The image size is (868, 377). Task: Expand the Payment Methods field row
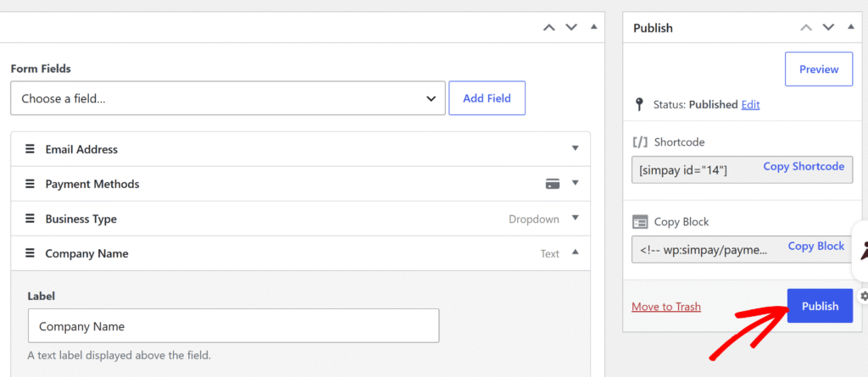pos(576,183)
